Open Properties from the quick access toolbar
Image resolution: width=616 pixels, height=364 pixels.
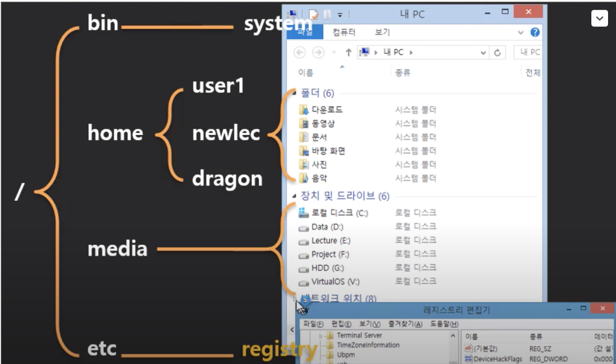[314, 15]
